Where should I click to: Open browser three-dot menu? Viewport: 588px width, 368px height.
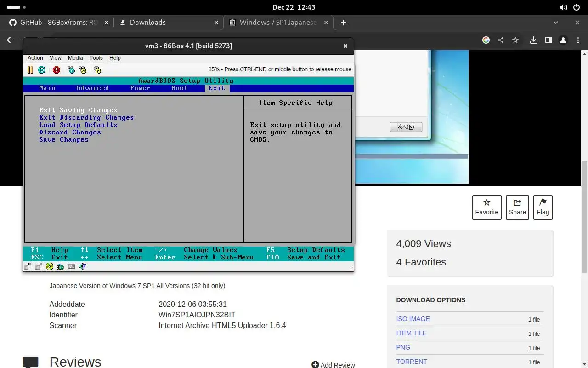(577, 40)
